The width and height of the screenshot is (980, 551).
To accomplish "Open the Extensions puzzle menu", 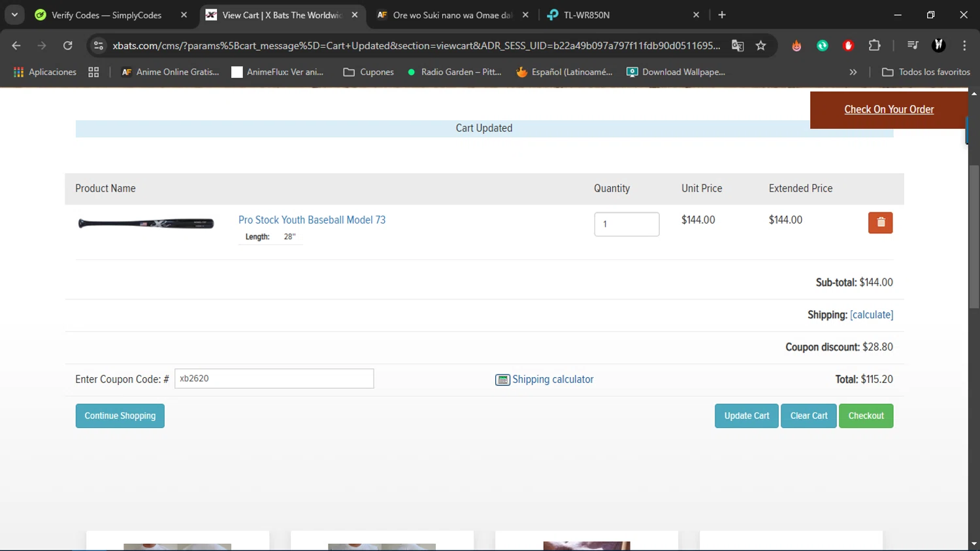I will click(874, 46).
